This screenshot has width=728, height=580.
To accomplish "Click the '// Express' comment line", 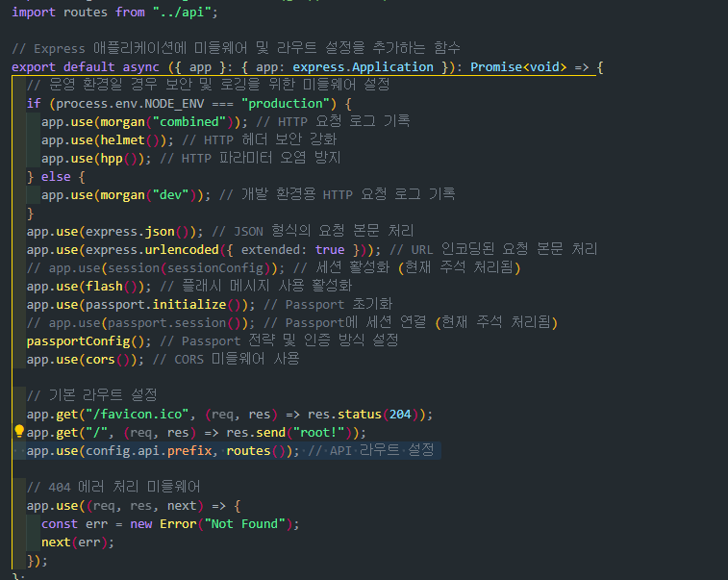I will click(x=236, y=49).
